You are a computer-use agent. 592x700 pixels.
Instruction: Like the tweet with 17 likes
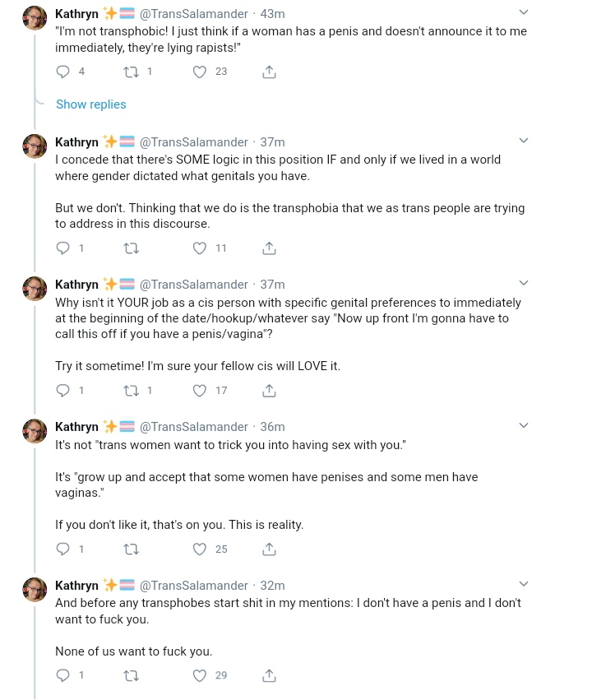(x=200, y=391)
